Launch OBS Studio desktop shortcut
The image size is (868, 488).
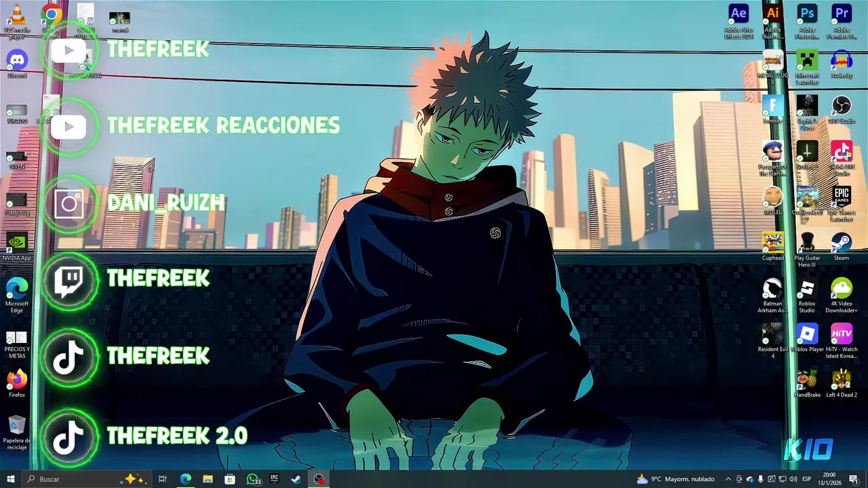(x=842, y=110)
